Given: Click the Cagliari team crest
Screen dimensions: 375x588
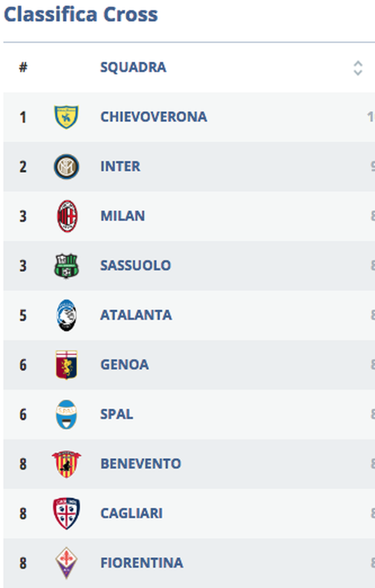Looking at the screenshot, I should pyautogui.click(x=66, y=513).
